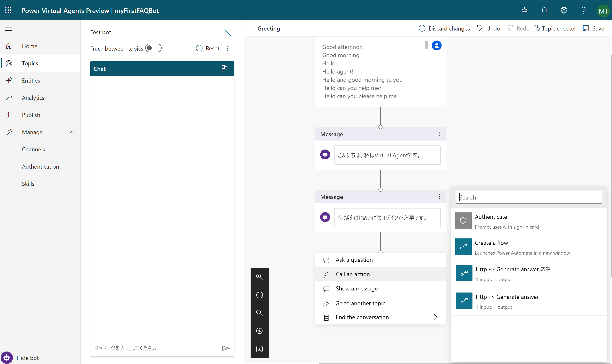
Task: Collapse the hamburger navigation menu
Action: pos(8,29)
